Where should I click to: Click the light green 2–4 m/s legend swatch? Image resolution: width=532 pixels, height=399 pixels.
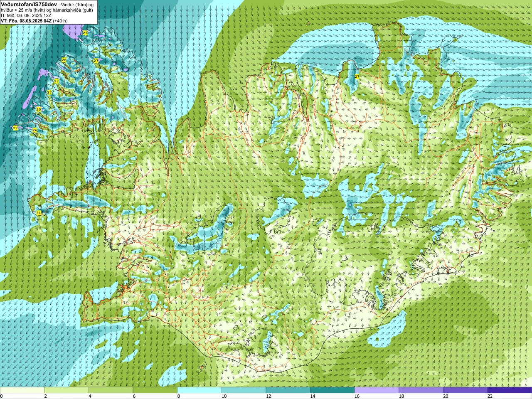pyautogui.click(x=66, y=390)
